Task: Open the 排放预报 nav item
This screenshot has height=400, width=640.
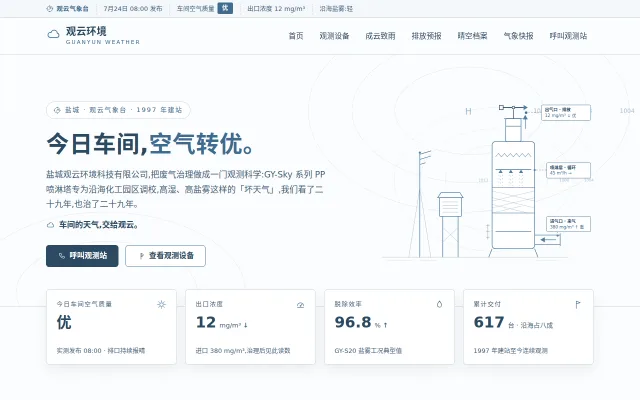Action: pyautogui.click(x=427, y=36)
